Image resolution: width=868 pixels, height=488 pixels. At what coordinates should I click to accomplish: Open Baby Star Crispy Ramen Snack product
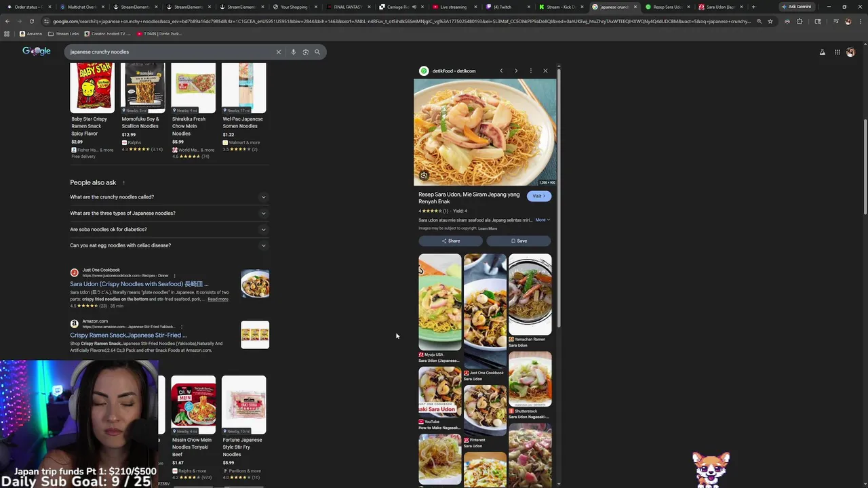(92, 112)
